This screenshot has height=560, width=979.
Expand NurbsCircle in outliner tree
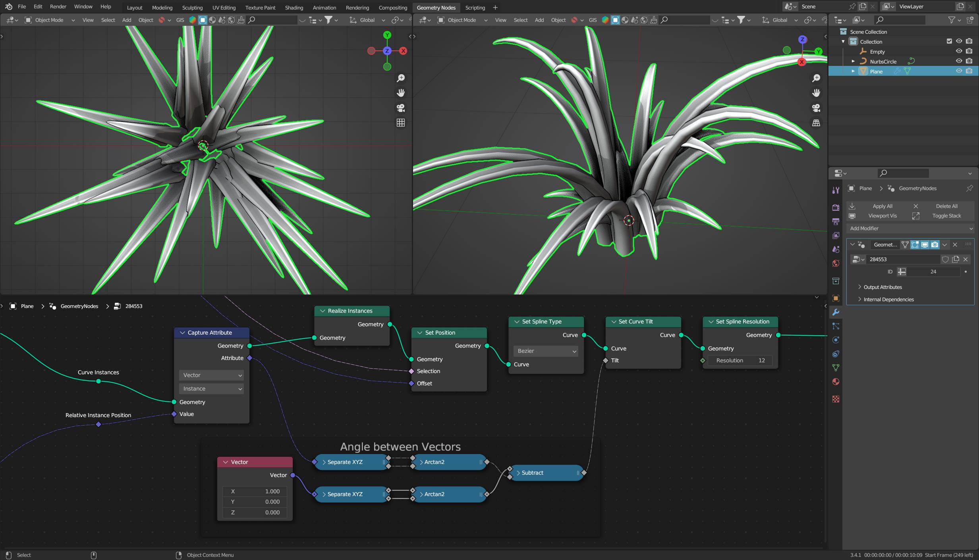(x=853, y=61)
